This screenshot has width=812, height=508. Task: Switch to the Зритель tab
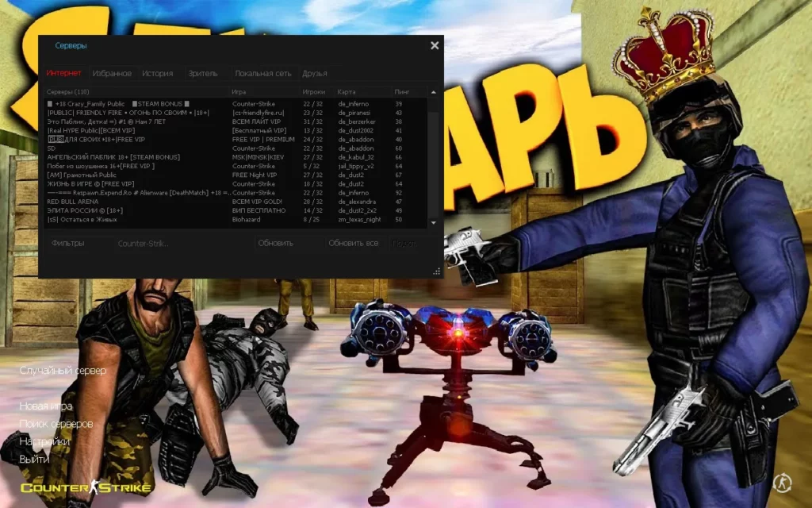(x=203, y=74)
